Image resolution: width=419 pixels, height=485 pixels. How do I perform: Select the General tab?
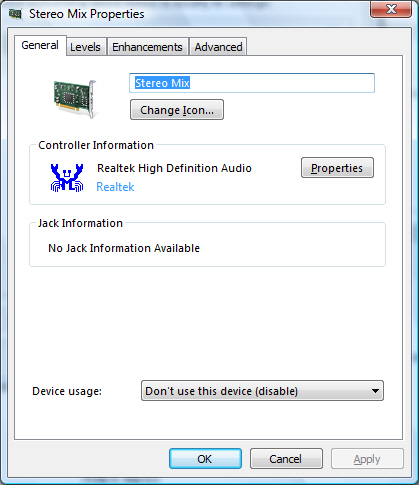coord(40,45)
